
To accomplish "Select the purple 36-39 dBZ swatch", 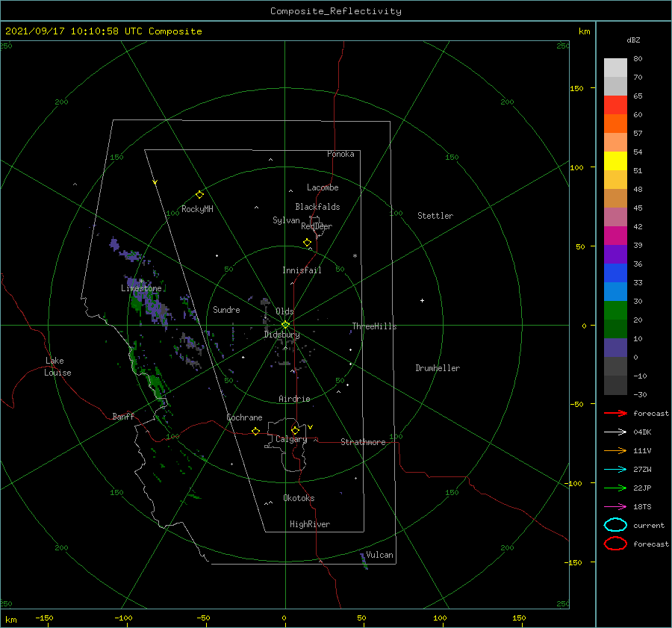I will tap(615, 255).
